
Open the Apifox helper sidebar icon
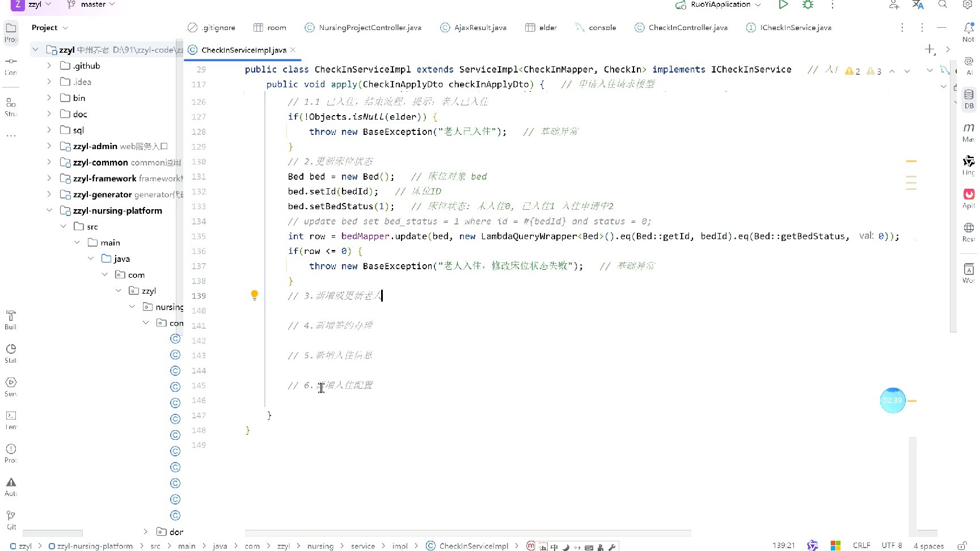pyautogui.click(x=969, y=198)
